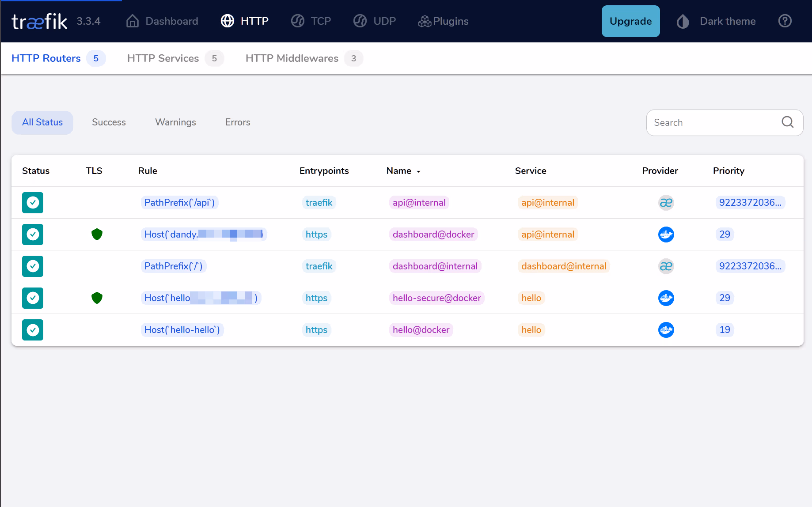812x507 pixels.
Task: Open the Plugins page
Action: [x=443, y=21]
